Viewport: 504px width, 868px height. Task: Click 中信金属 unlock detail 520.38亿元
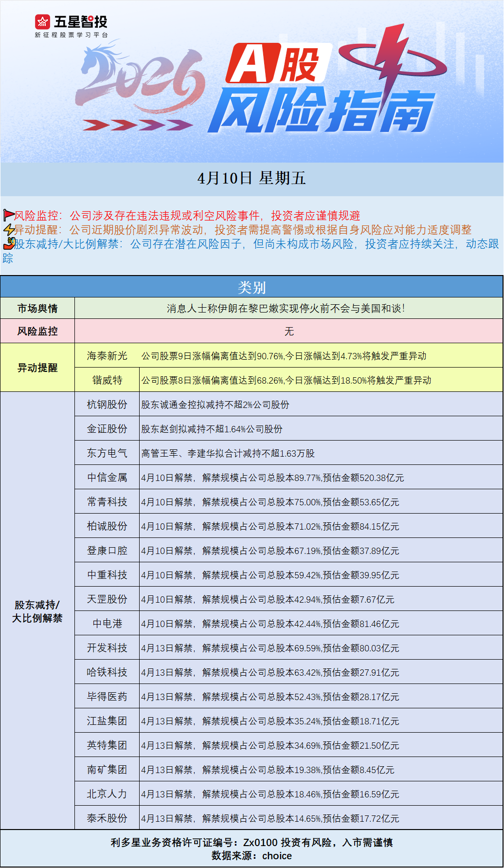pyautogui.click(x=272, y=478)
